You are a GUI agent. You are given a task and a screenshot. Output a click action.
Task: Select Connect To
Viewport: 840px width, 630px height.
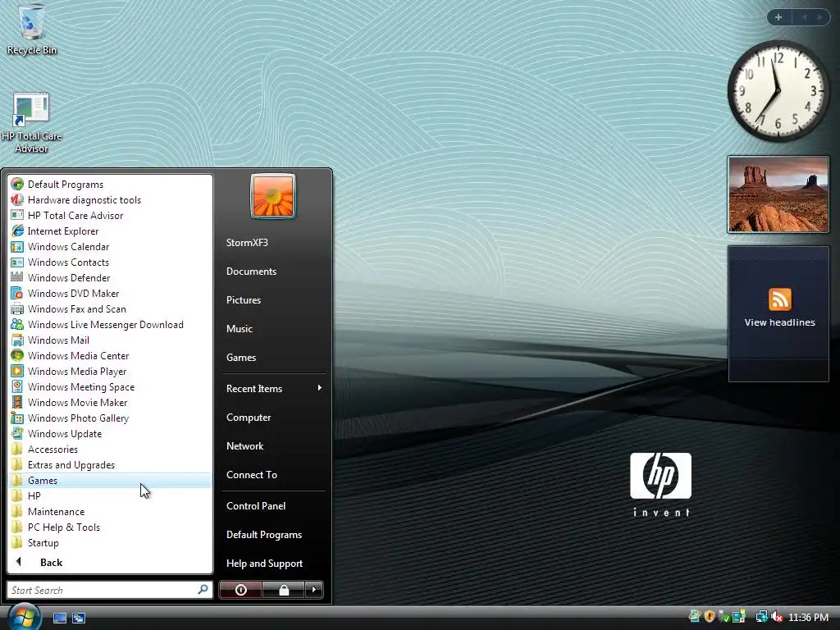coord(274,475)
